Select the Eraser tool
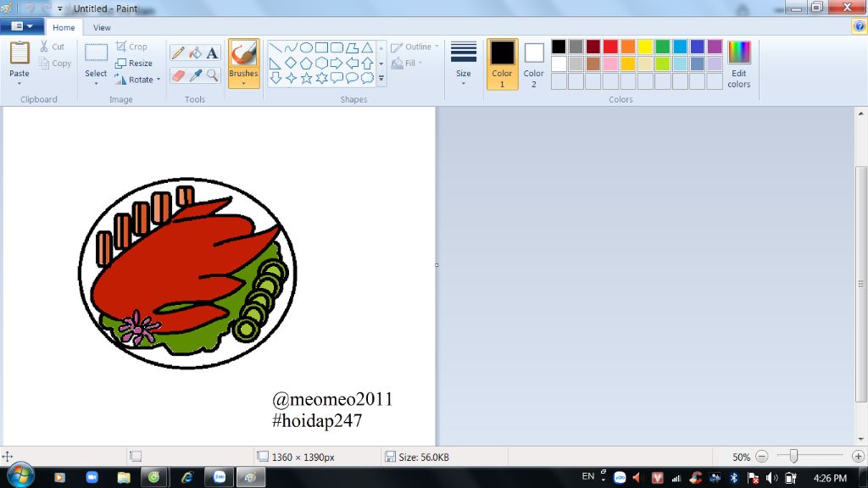The height and width of the screenshot is (488, 868). tap(178, 75)
